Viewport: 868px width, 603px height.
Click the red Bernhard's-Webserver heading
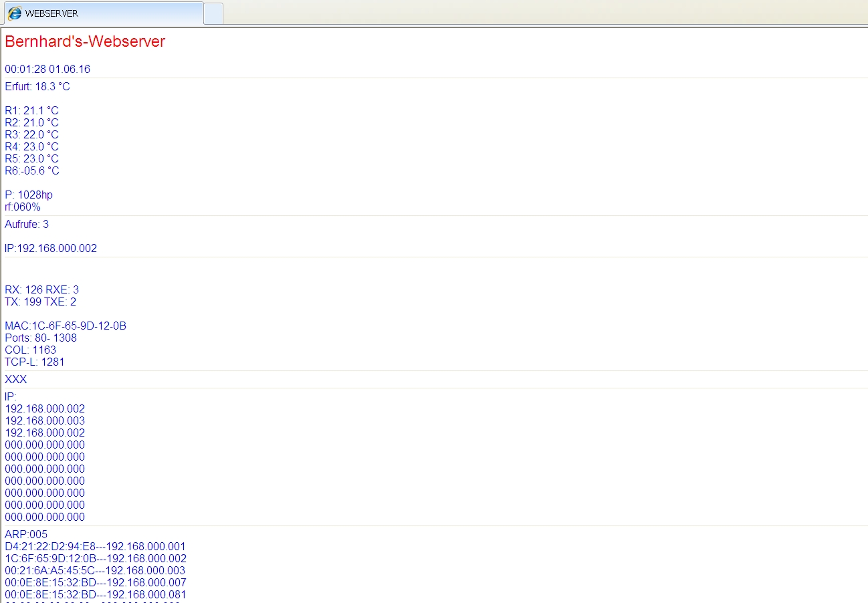coord(85,41)
